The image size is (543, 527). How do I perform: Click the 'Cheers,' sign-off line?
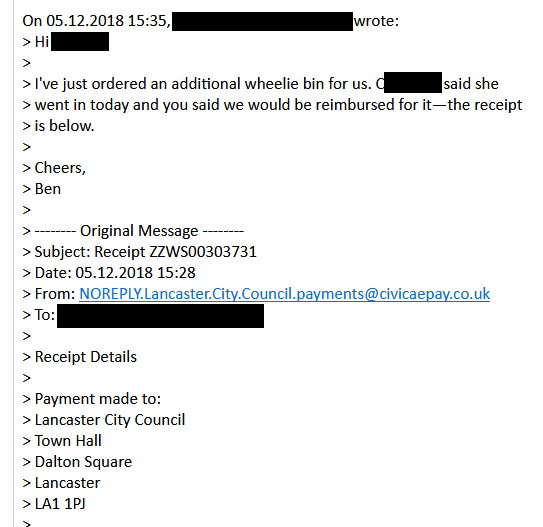(x=54, y=168)
